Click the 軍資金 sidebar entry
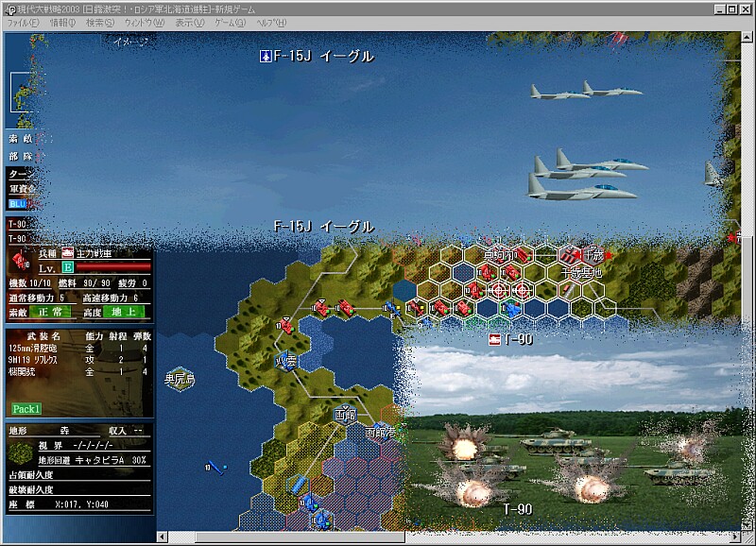The image size is (756, 546). coord(22,189)
